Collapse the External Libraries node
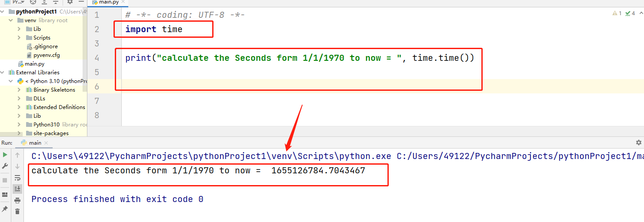This screenshot has height=222, width=644. (x=3, y=73)
